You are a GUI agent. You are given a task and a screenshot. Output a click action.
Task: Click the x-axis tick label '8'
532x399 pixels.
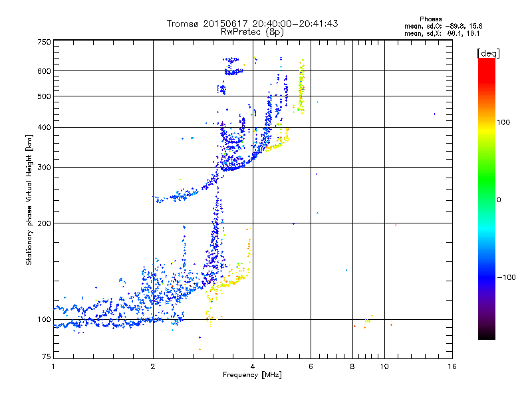coord(352,366)
